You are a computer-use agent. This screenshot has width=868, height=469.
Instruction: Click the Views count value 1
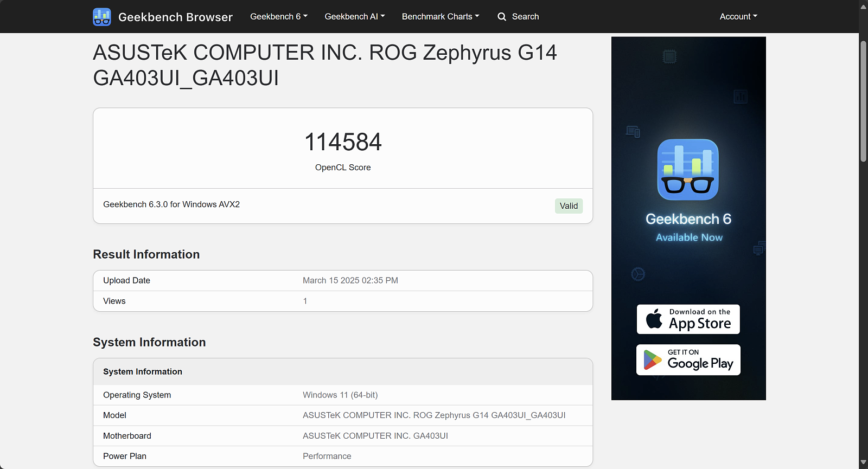tap(305, 301)
